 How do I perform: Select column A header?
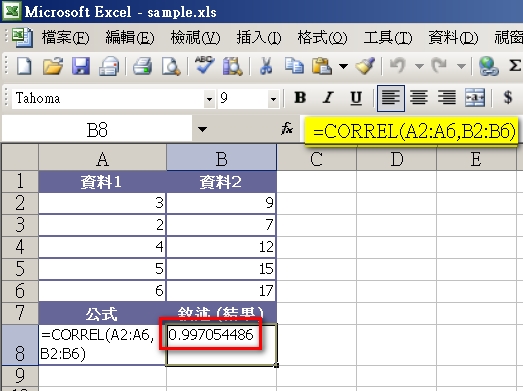tap(102, 157)
